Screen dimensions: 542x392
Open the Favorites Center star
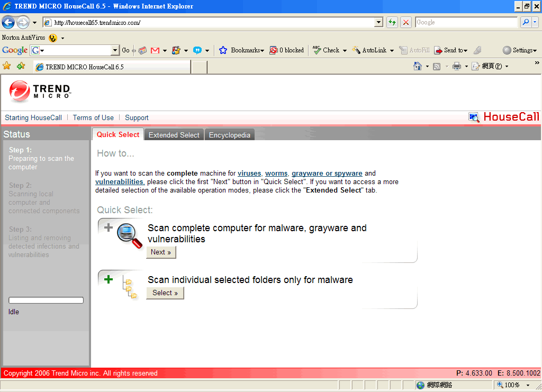pos(6,66)
